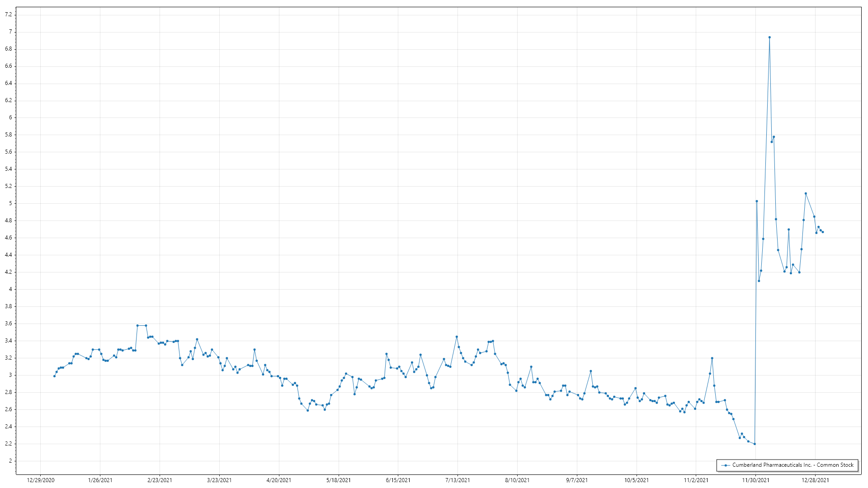The width and height of the screenshot is (868, 488).
Task: Click the y-axis label for value 5
Action: (x=10, y=203)
